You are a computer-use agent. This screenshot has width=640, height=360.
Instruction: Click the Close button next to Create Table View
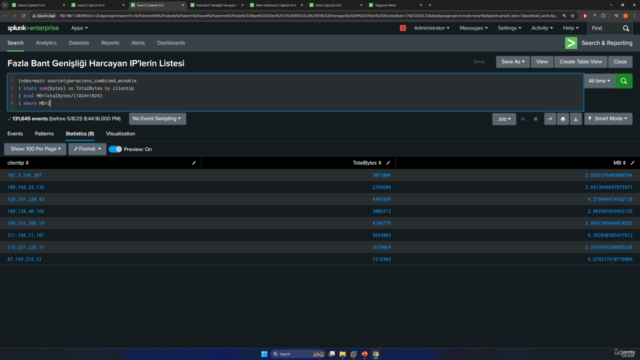pyautogui.click(x=620, y=62)
